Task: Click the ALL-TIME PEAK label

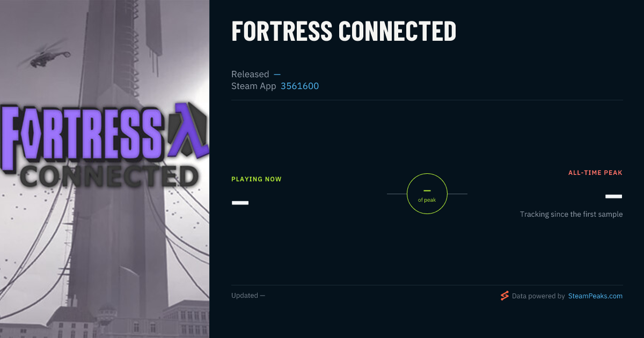Action: pyautogui.click(x=595, y=173)
